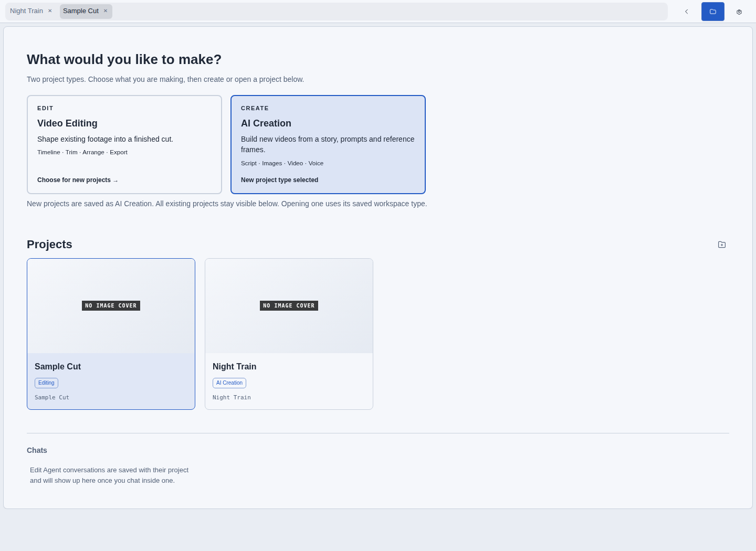Viewport: 756px width, 551px height.
Task: Click the Editing badge on the Sample Cut card
Action: pyautogui.click(x=46, y=383)
